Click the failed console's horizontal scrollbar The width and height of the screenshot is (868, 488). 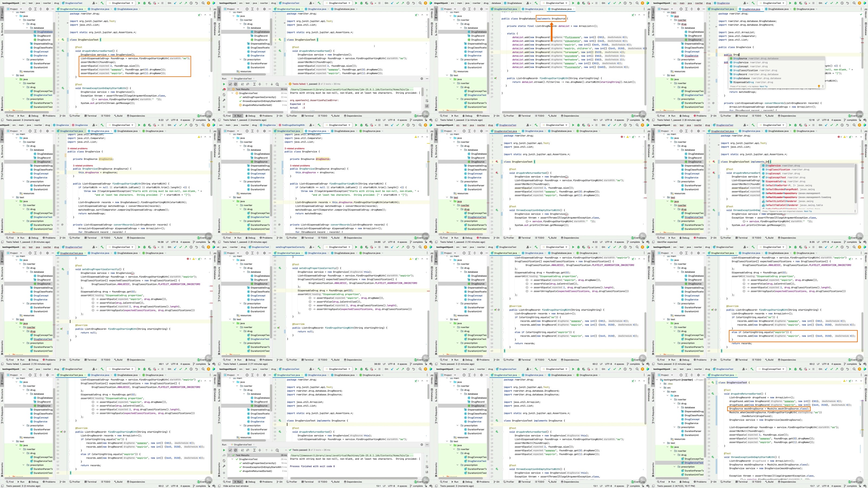tap(350, 112)
